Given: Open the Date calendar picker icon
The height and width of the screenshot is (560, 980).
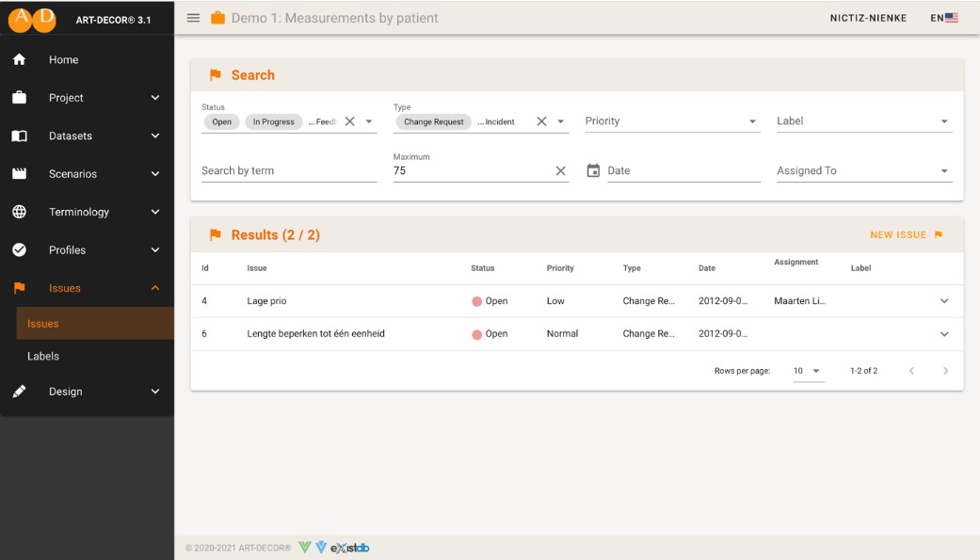Looking at the screenshot, I should [593, 171].
